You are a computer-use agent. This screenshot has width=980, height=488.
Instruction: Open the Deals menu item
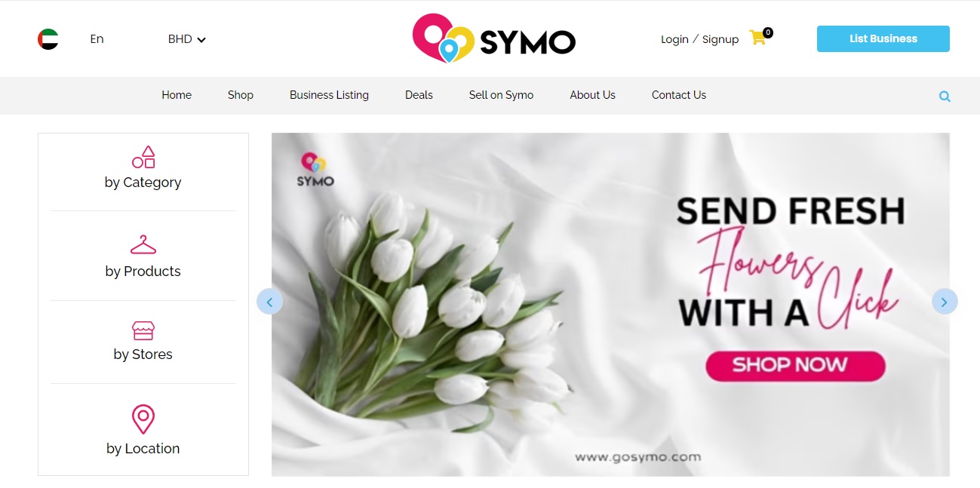coord(419,95)
